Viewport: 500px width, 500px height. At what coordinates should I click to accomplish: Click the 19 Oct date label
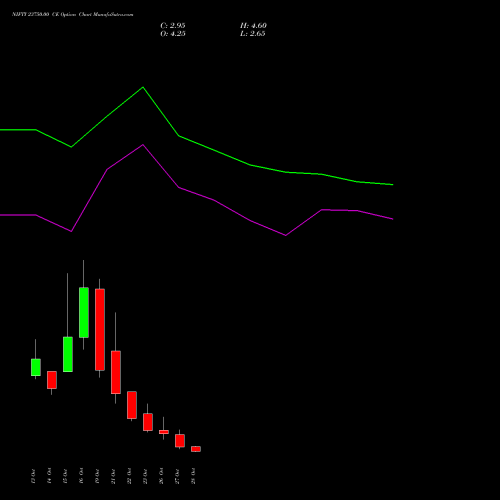97,476
